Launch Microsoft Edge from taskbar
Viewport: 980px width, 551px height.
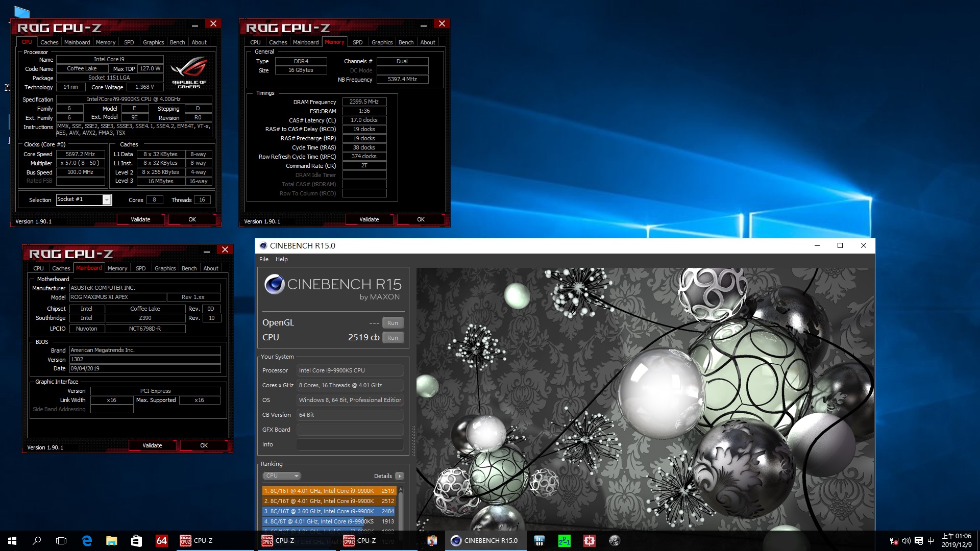[87, 541]
